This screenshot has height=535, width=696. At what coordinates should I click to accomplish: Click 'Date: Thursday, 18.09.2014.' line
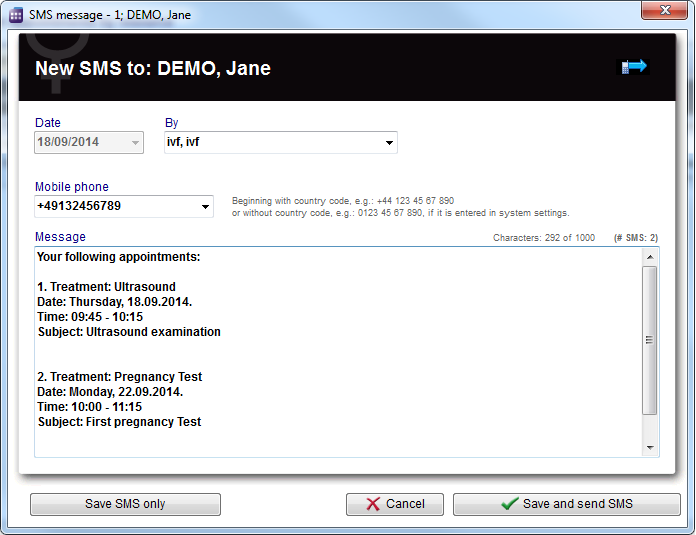[115, 301]
